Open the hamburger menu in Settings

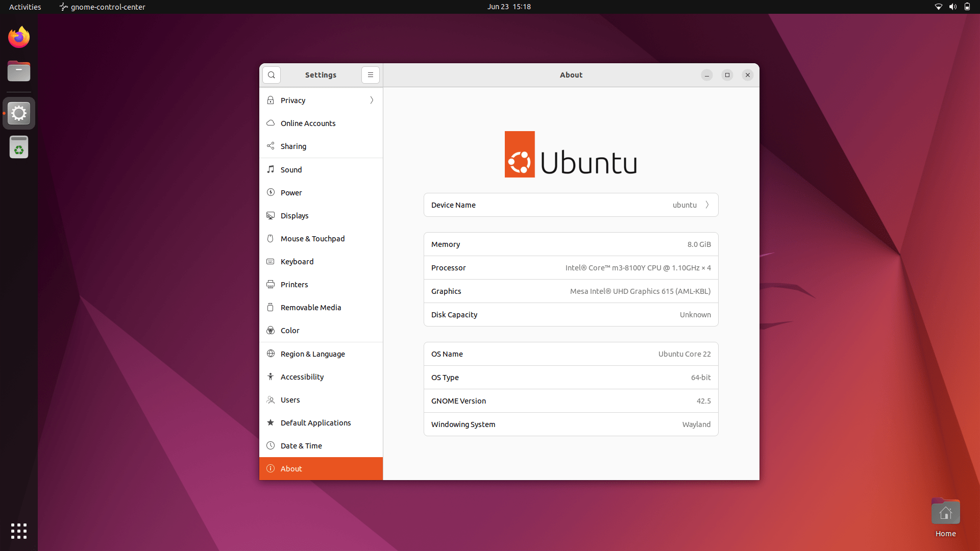371,75
